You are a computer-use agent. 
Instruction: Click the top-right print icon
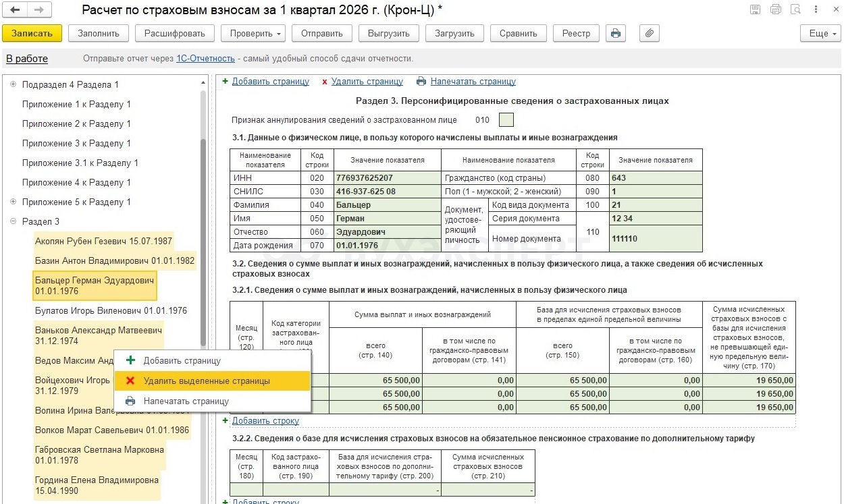coord(776,9)
